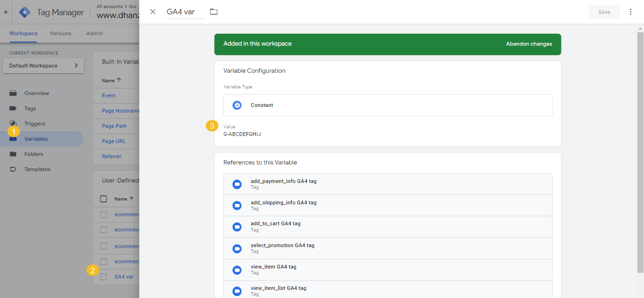Edit the GA4 var name field
This screenshot has width=644, height=298.
[185, 12]
